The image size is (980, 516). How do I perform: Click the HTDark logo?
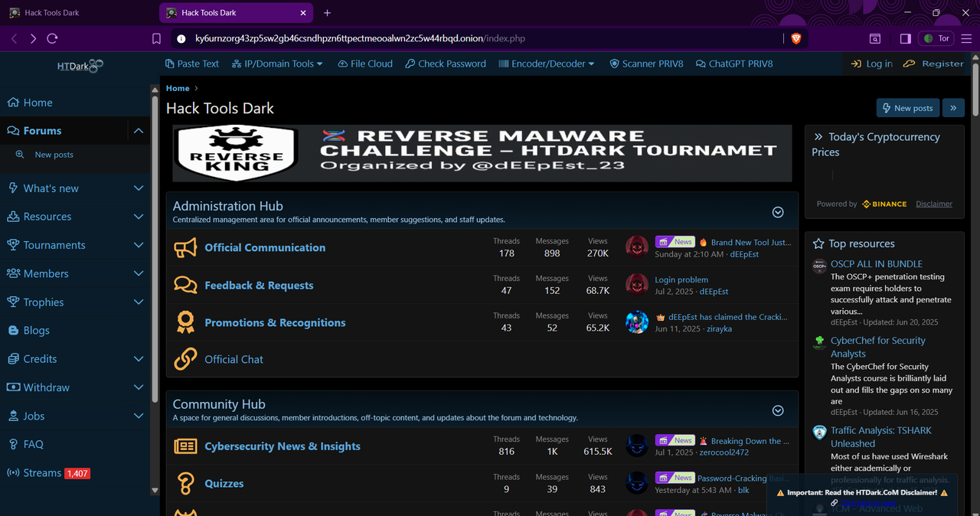80,67
